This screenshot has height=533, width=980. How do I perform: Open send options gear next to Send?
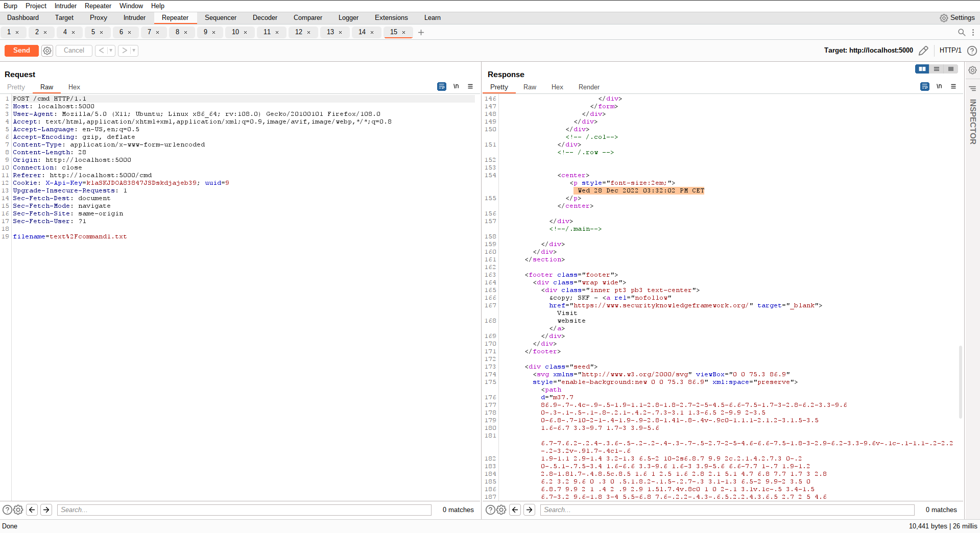pos(47,51)
